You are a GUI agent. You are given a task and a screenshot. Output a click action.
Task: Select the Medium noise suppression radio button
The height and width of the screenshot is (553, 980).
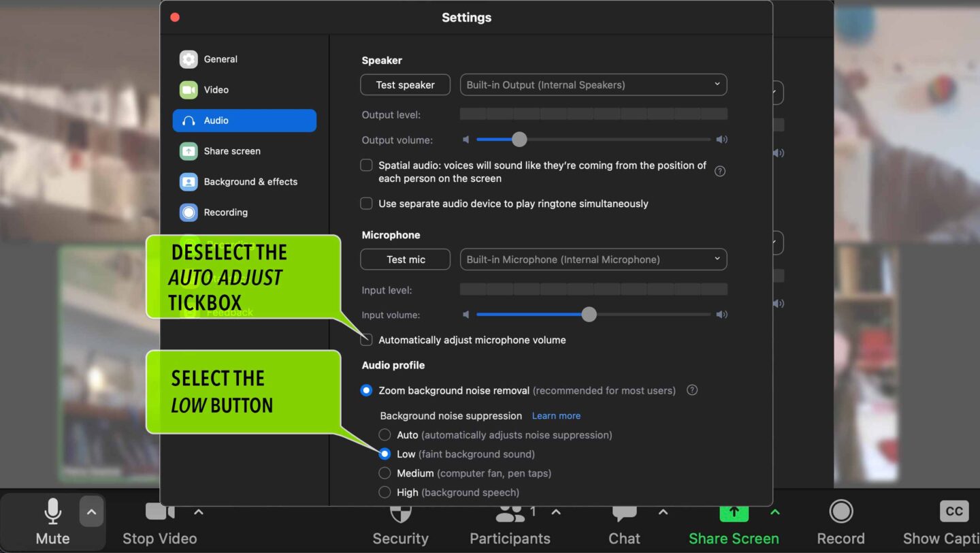(x=385, y=473)
